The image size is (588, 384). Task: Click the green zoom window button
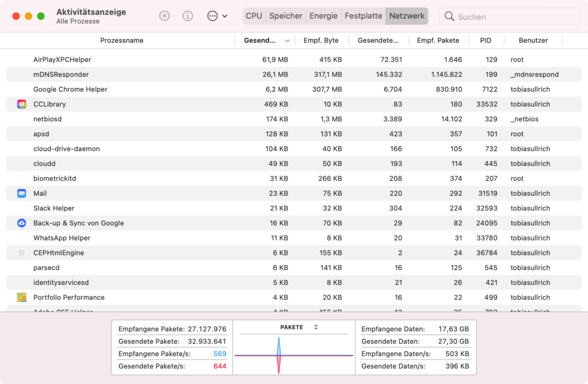[x=41, y=16]
